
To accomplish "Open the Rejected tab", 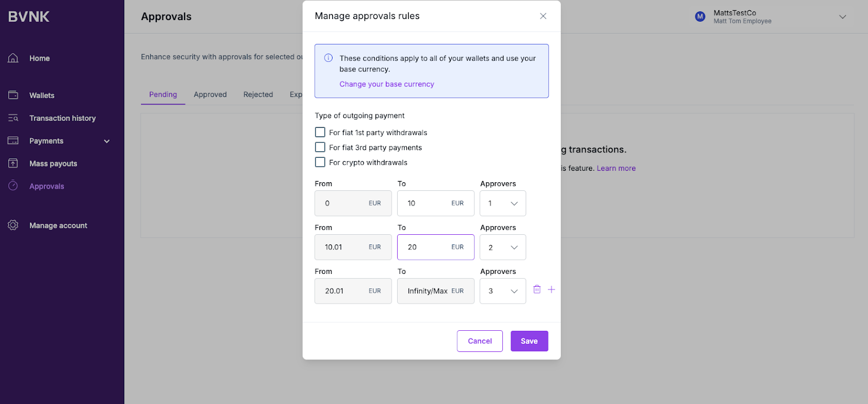I will click(258, 94).
